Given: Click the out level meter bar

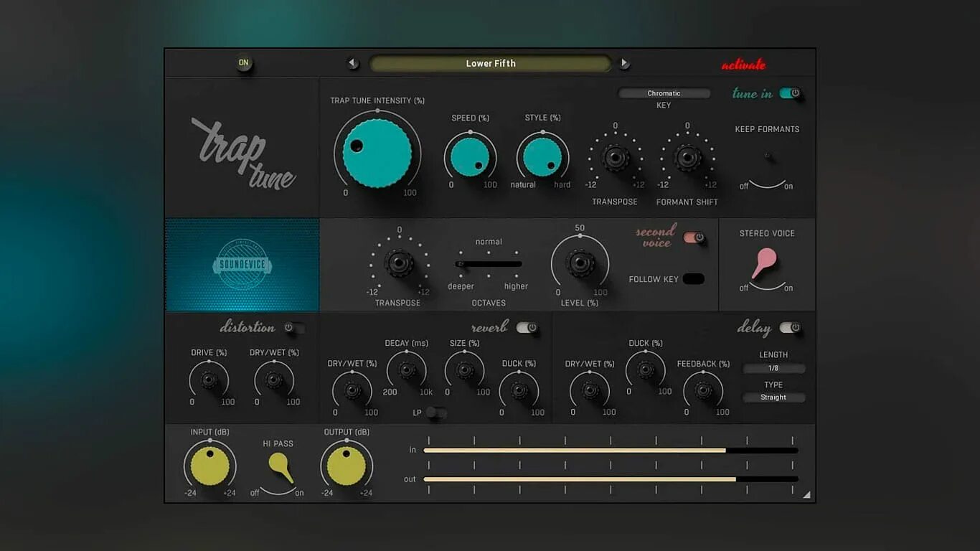Looking at the screenshot, I should click(611, 479).
